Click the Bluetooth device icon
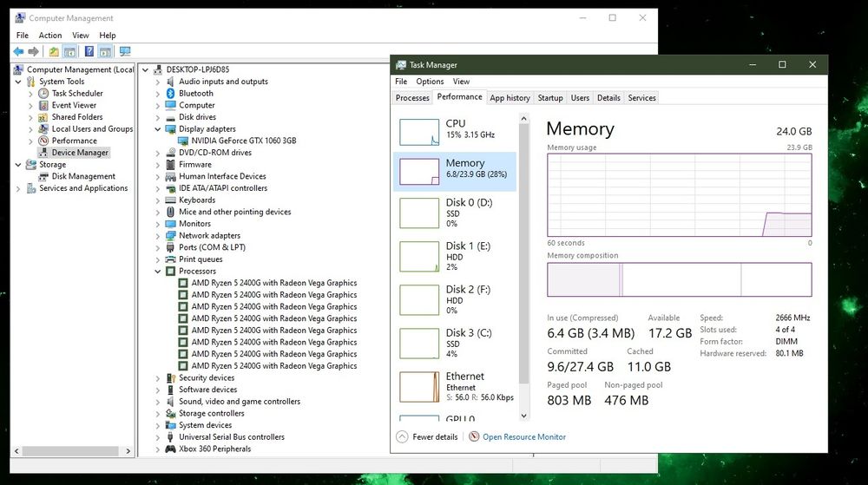Viewport: 868px width, 485px height. click(x=170, y=94)
